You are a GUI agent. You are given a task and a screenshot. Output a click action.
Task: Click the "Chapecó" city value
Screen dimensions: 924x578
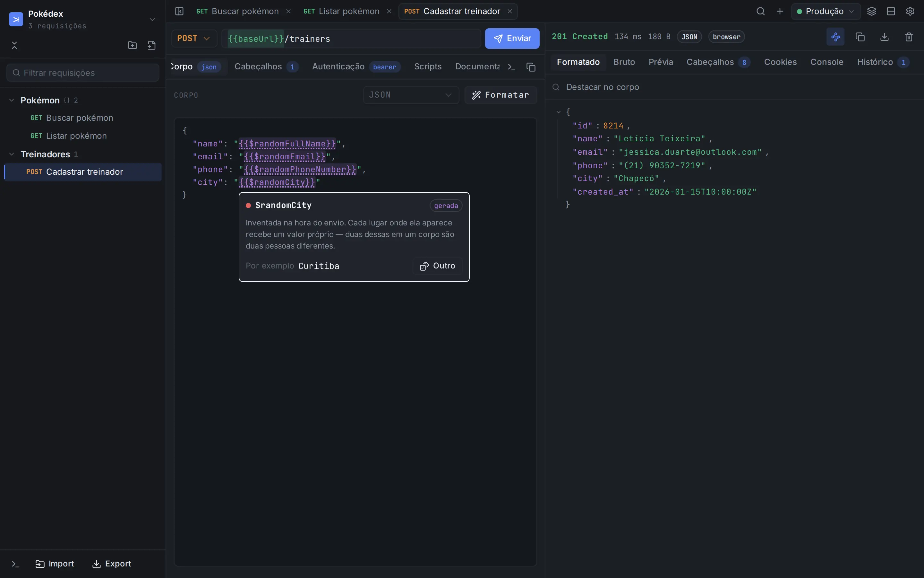click(636, 179)
